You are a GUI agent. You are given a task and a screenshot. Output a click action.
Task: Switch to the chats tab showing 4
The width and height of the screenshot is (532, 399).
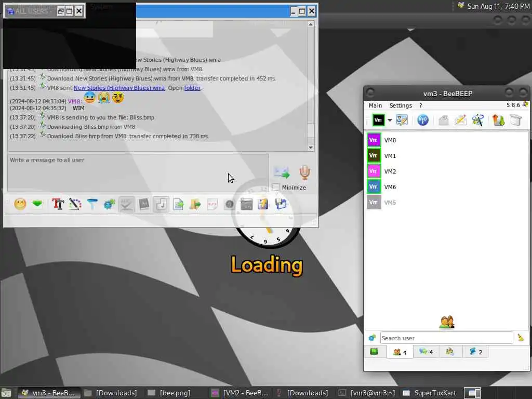coord(426,352)
